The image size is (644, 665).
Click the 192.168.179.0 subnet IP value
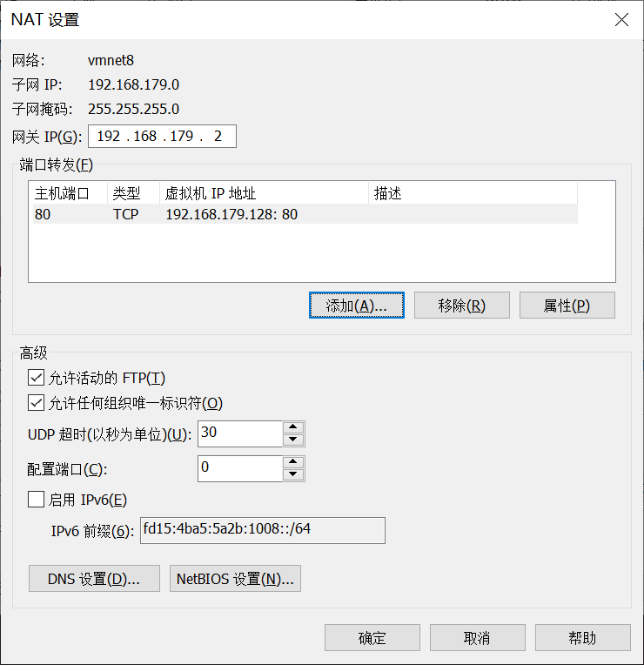(133, 84)
